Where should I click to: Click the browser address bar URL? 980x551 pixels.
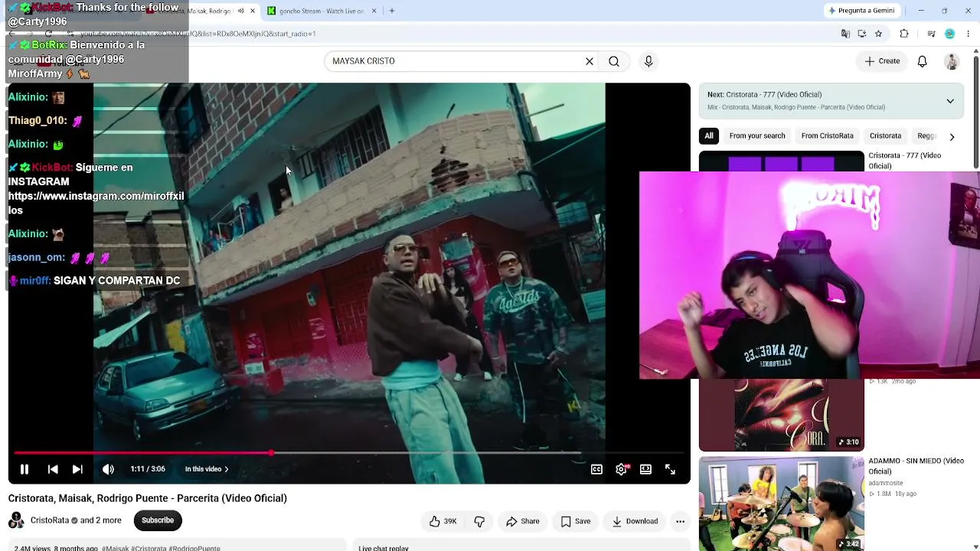coord(198,34)
